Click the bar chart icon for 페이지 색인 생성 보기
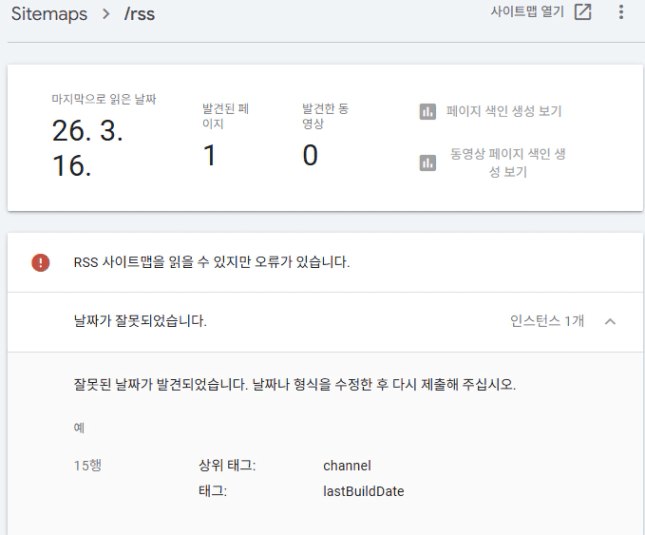Viewport: 645px width, 535px height. point(427,110)
